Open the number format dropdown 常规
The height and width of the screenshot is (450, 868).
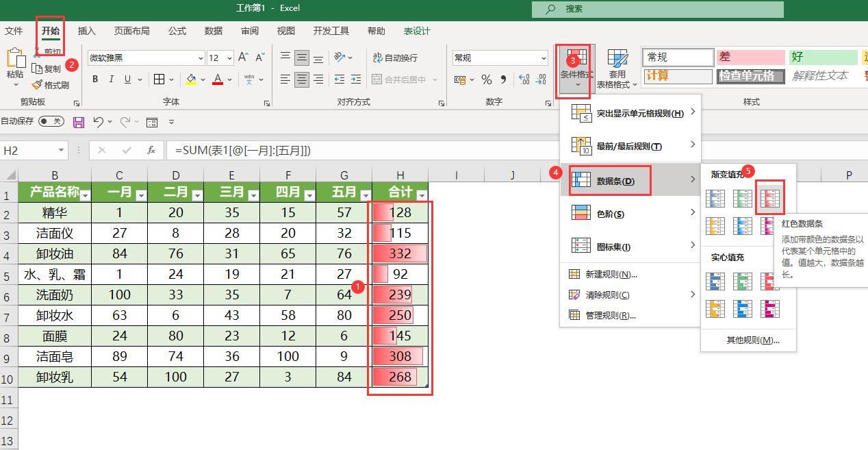coord(544,58)
